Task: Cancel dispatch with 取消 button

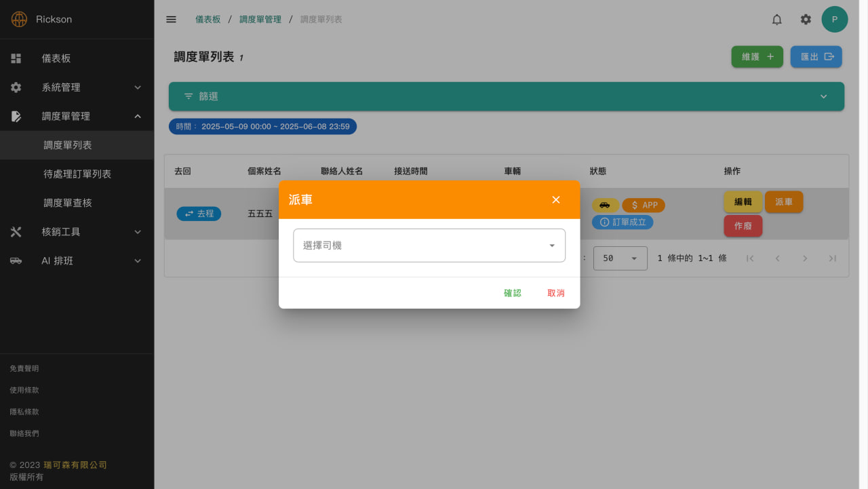Action: 556,293
